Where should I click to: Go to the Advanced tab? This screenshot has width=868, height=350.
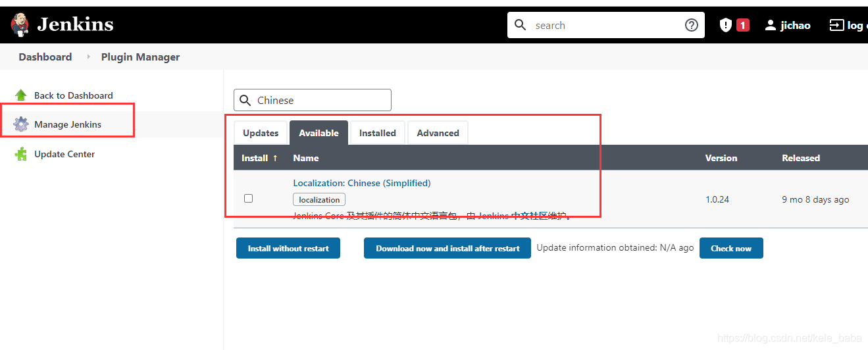click(438, 133)
